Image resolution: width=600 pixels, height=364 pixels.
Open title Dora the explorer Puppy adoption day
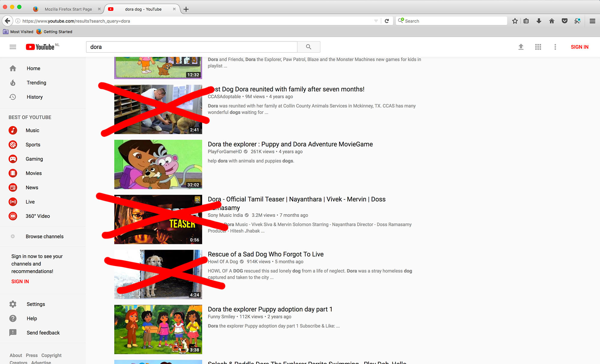tap(270, 309)
